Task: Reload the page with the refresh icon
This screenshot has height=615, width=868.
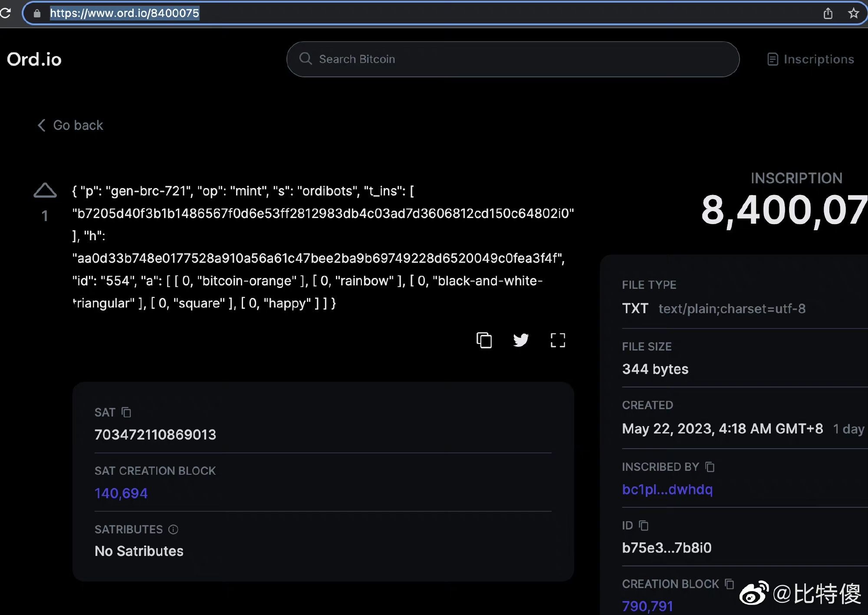Action: tap(5, 13)
